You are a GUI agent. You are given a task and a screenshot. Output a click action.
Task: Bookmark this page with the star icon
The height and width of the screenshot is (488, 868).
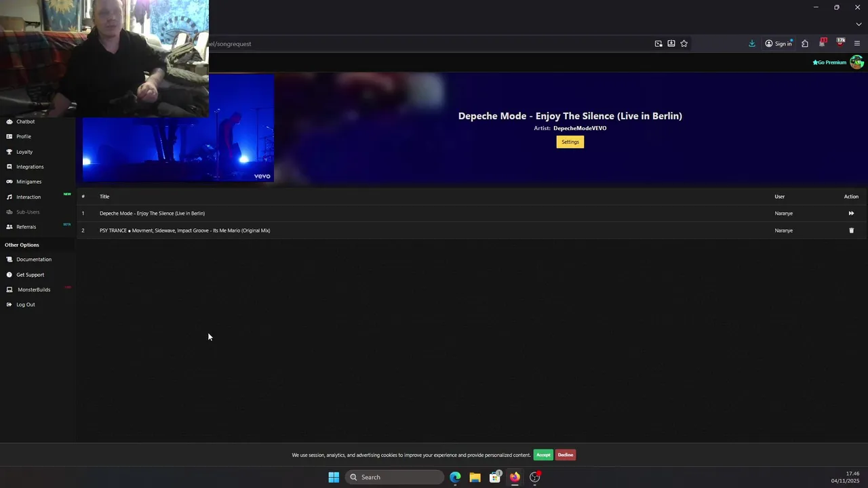click(x=684, y=43)
